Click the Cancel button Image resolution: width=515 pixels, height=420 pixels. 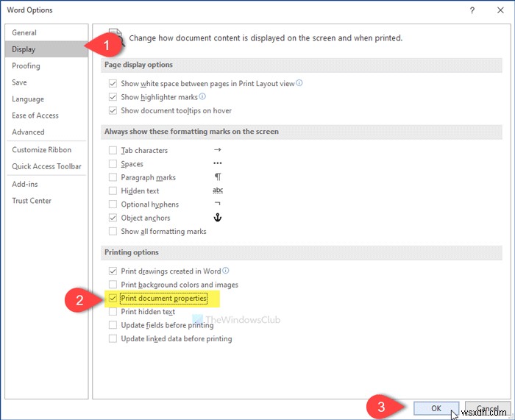coord(487,408)
